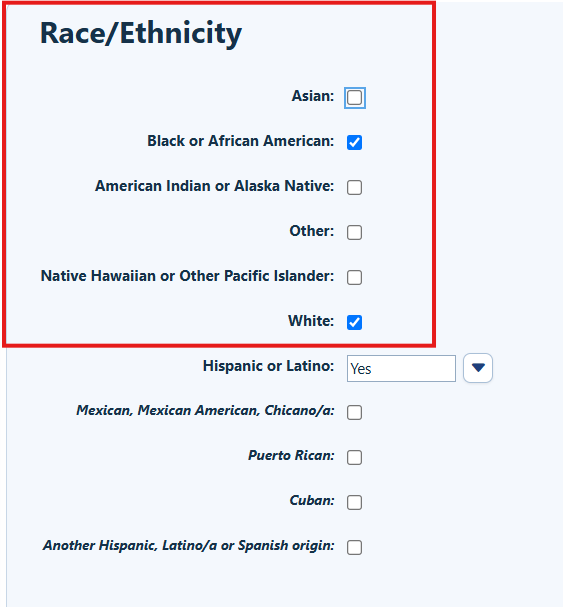Open the Hispanic or Latino dropdown arrow

click(x=478, y=368)
